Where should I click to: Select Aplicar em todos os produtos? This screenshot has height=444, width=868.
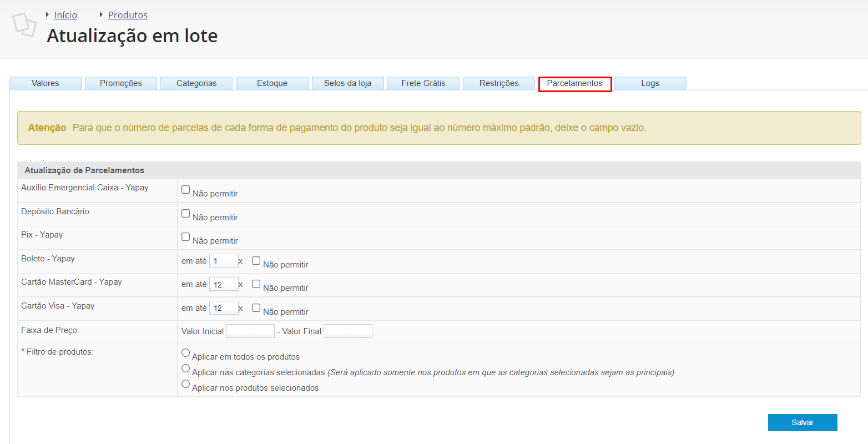point(186,352)
